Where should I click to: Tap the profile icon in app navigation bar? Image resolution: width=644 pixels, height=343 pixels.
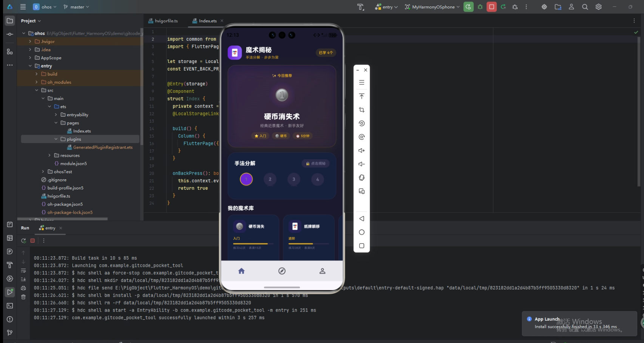(x=322, y=271)
